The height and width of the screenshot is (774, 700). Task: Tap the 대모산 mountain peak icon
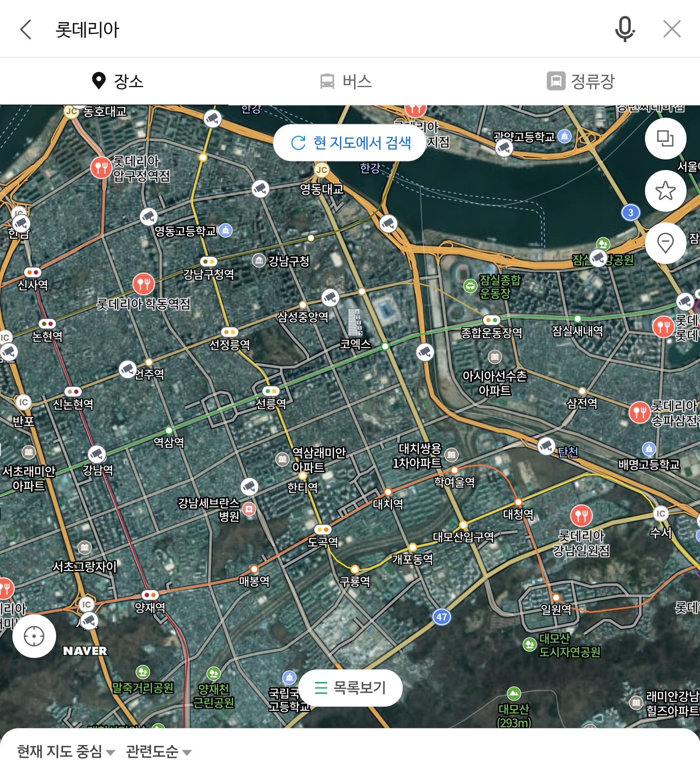(514, 694)
